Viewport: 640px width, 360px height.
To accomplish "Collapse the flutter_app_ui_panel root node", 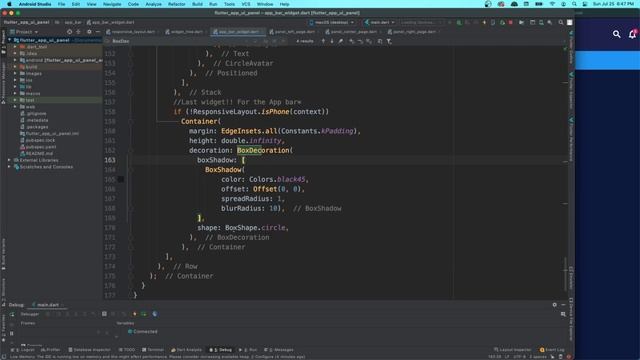I will [10, 40].
